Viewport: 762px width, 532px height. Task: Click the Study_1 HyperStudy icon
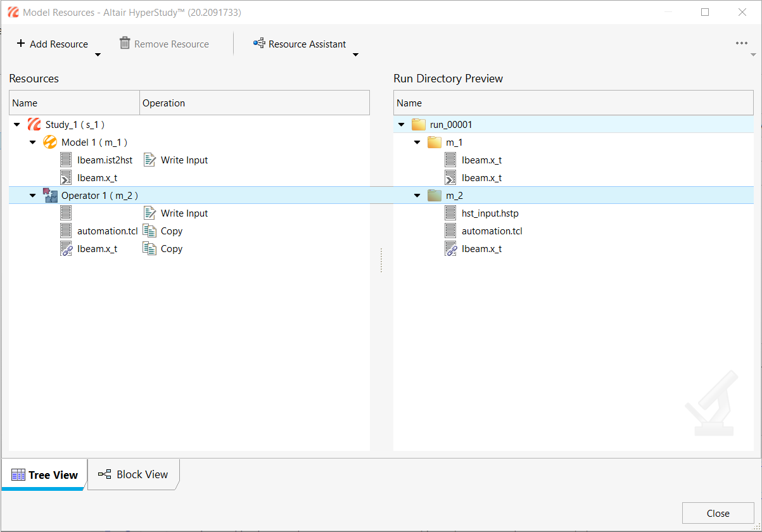tap(34, 124)
